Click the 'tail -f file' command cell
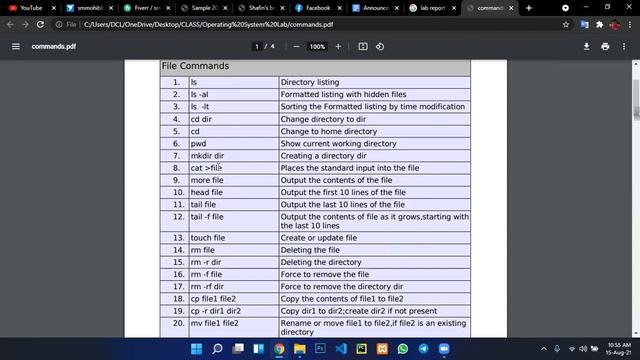Viewport: 640px width, 360px height. pyautogui.click(x=233, y=221)
